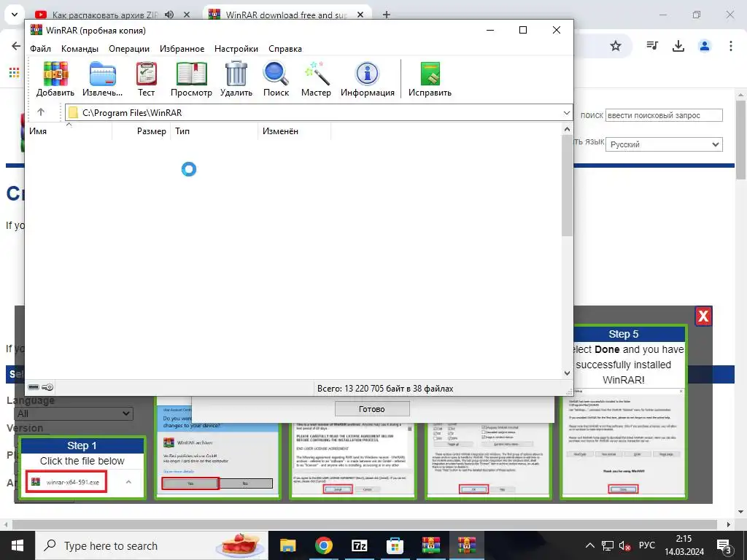Screen dimensions: 747x560
Task: Open the Просмотр viewer icon
Action: (x=191, y=79)
